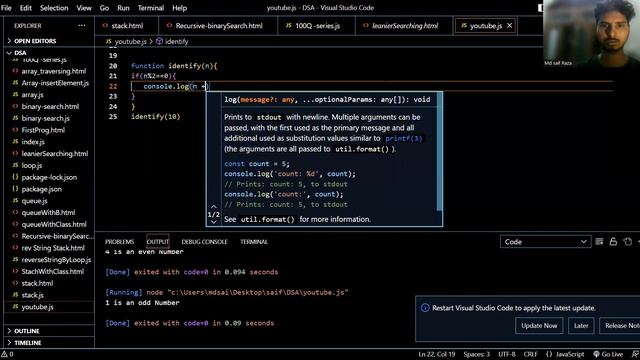Place cursor on identify(10) code line
This screenshot has height=360, width=640.
click(x=156, y=117)
